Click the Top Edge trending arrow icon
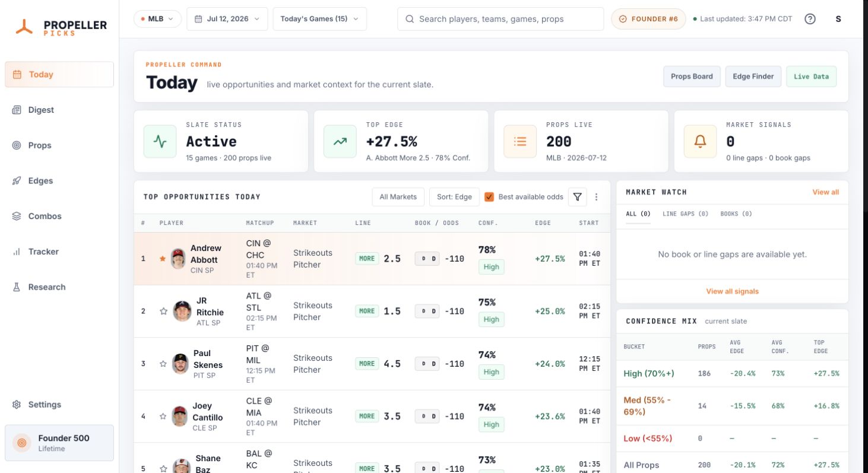 340,141
